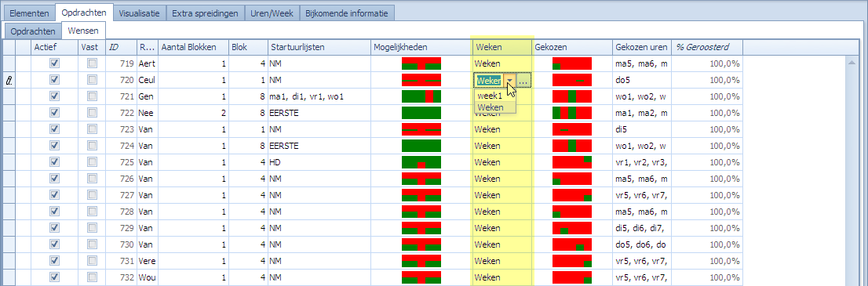
Task: Tick the Vast checkbox in row 730
Action: [x=93, y=244]
